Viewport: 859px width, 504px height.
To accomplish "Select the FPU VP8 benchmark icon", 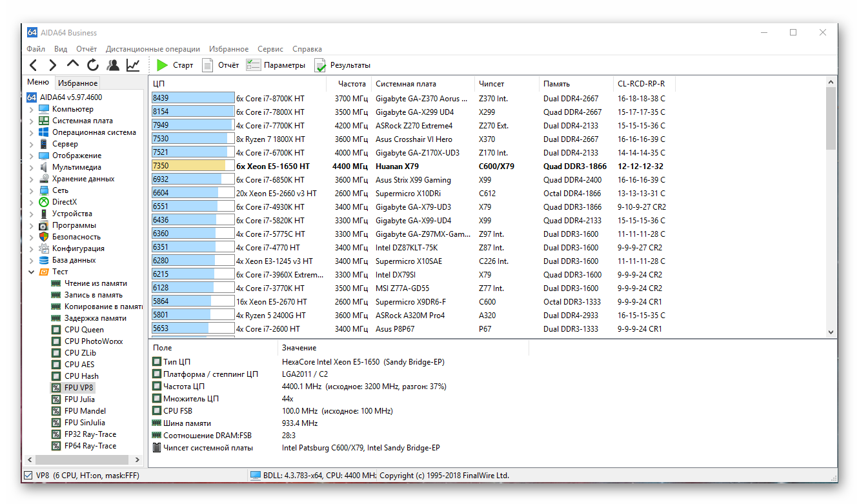I will [56, 388].
